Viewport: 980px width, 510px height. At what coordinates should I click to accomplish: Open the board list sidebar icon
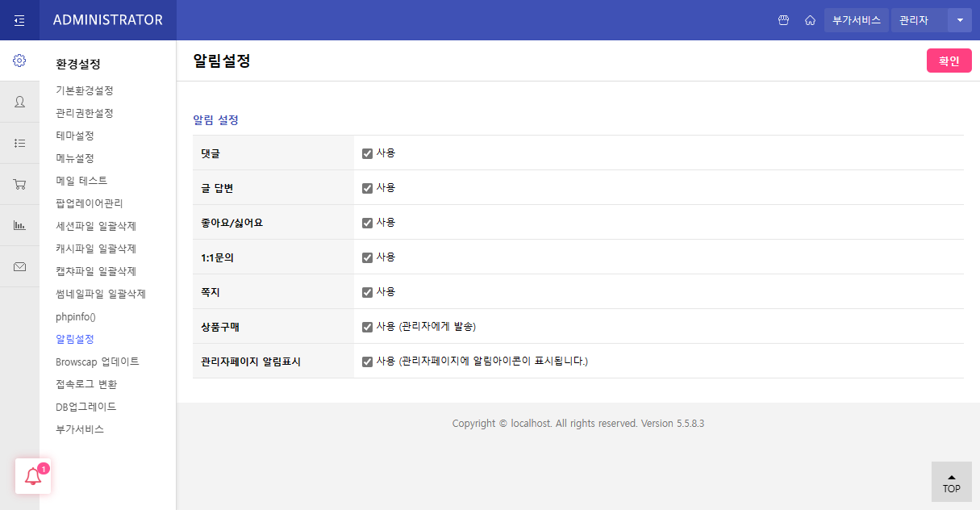pyautogui.click(x=19, y=143)
